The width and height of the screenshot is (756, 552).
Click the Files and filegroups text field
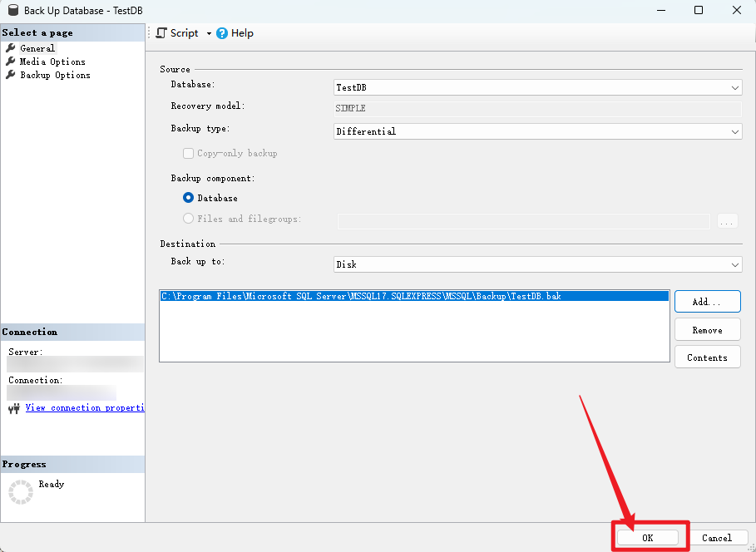click(x=524, y=221)
